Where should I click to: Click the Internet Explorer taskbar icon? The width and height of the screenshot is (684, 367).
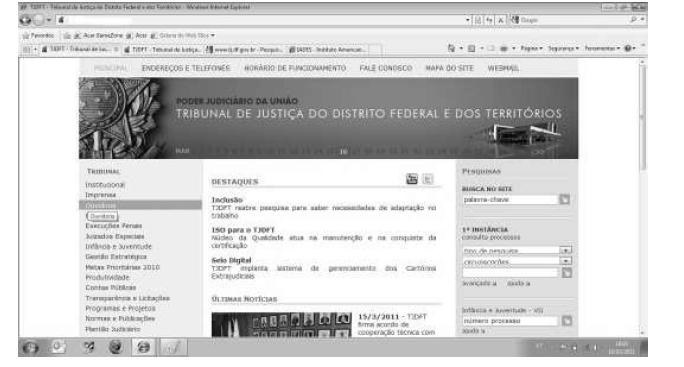point(144,347)
